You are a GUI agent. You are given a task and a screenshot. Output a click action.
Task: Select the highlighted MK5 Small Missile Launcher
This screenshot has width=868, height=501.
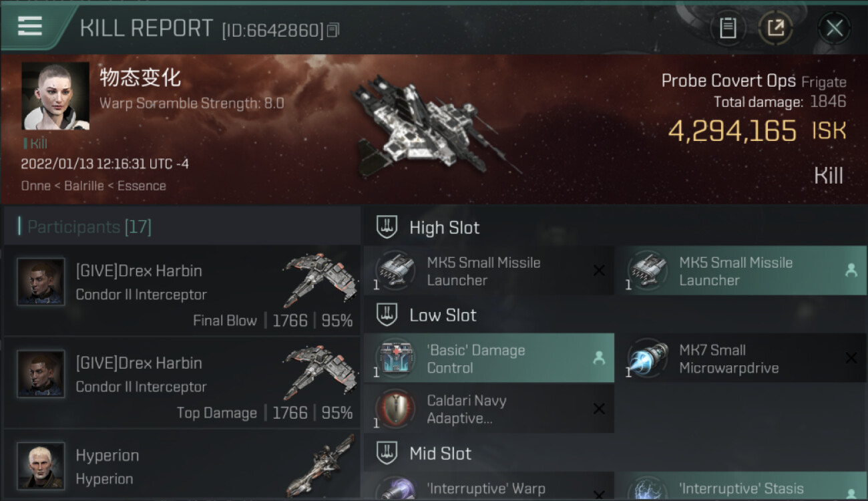pyautogui.click(x=741, y=271)
